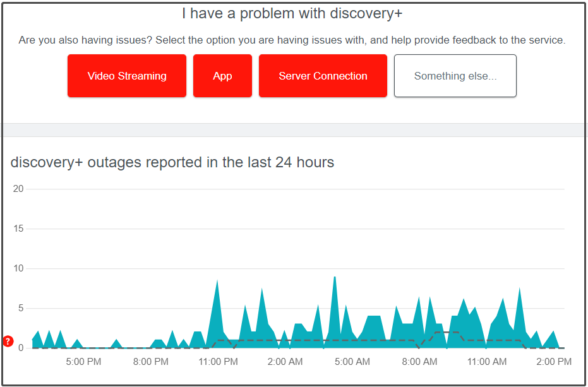Open the red question mark help icon
The image size is (588, 387).
click(x=8, y=342)
